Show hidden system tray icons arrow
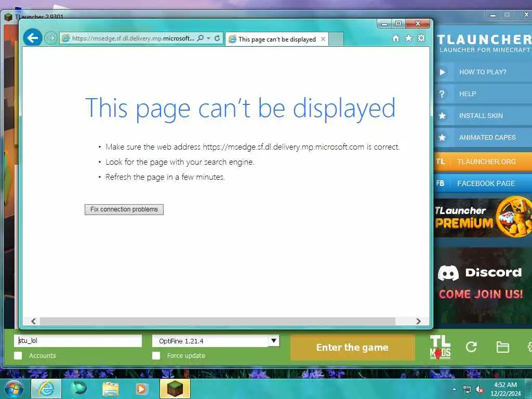The image size is (532, 399). [454, 390]
